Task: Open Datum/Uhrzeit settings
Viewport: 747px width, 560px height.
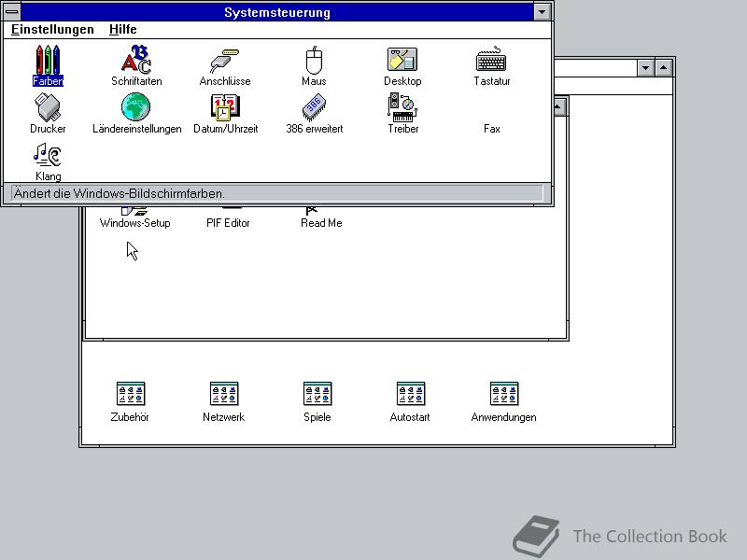Action: (x=224, y=109)
